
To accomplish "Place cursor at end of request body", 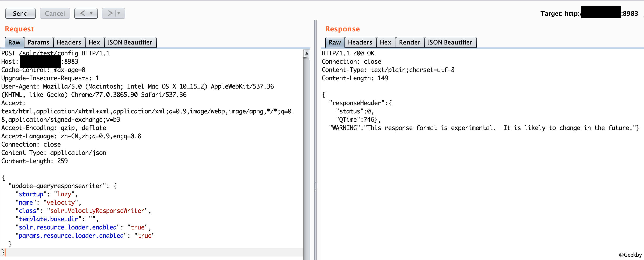I will coord(5,252).
